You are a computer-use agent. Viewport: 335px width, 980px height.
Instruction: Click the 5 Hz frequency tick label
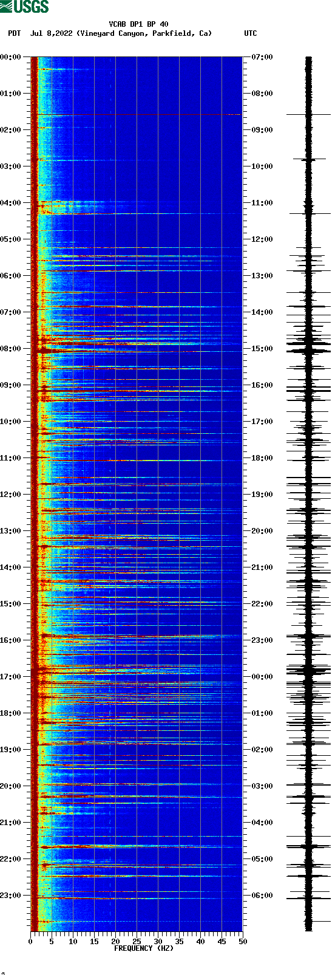tap(52, 942)
